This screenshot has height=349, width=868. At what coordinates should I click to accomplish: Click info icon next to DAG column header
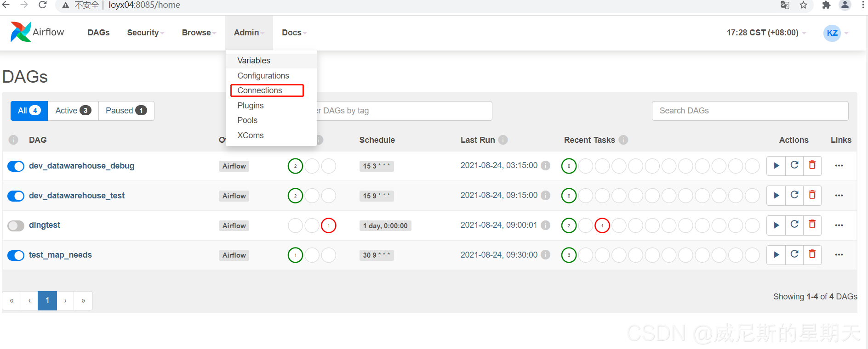click(13, 140)
